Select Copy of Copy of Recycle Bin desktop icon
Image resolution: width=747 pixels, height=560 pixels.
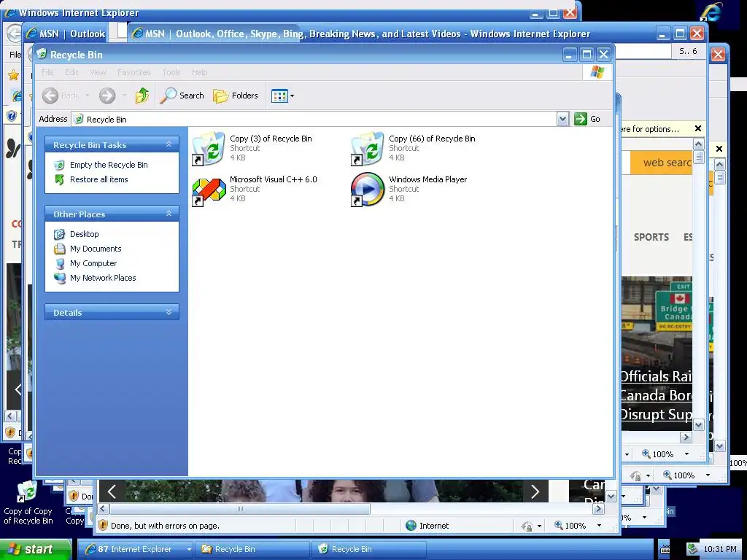click(x=28, y=503)
